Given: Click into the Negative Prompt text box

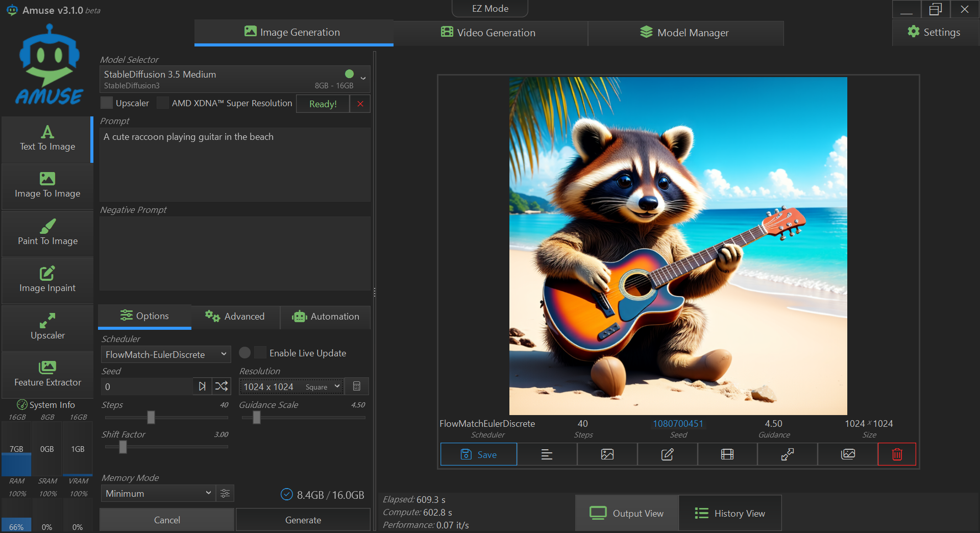Looking at the screenshot, I should click(235, 253).
